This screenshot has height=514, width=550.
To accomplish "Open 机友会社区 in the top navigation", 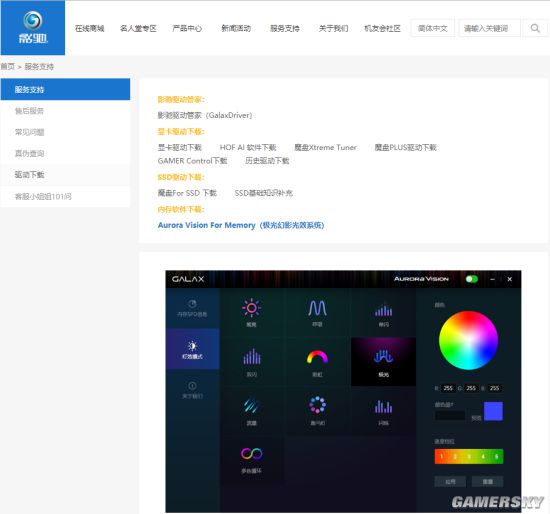I will (x=382, y=28).
